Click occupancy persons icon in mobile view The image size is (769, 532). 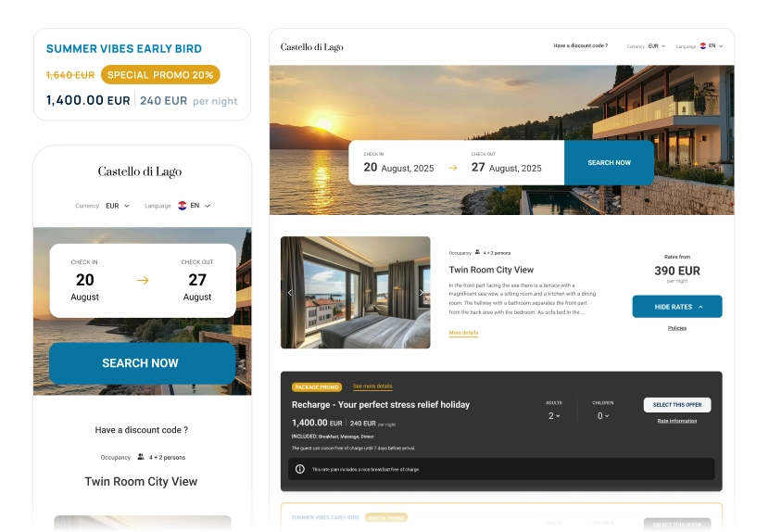[x=141, y=457]
